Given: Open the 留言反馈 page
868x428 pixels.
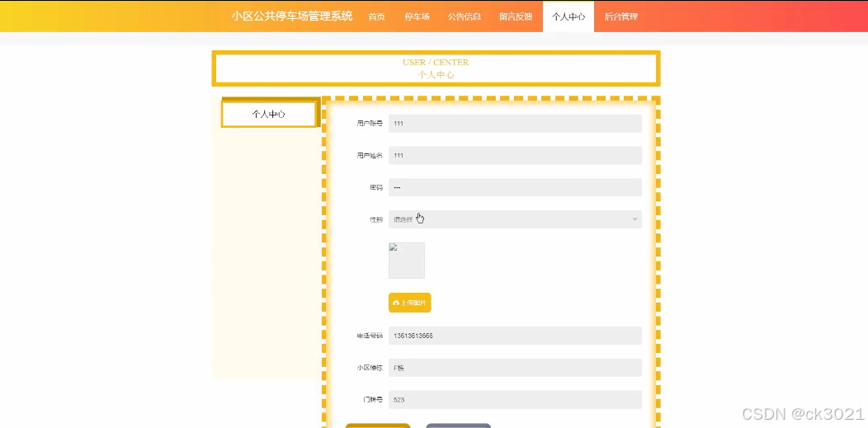Looking at the screenshot, I should tap(516, 16).
